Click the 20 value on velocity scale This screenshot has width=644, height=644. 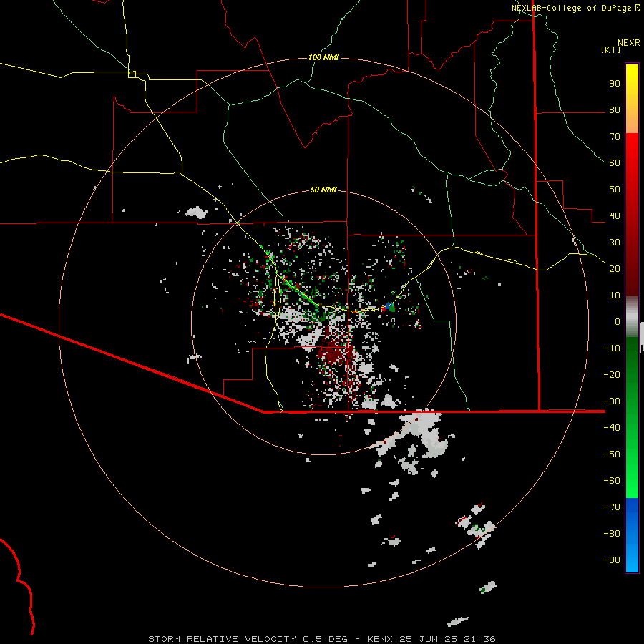tap(615, 269)
